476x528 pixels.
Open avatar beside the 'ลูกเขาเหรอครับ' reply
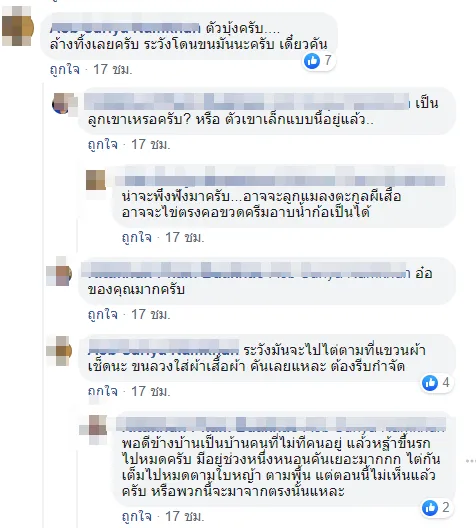[64, 103]
